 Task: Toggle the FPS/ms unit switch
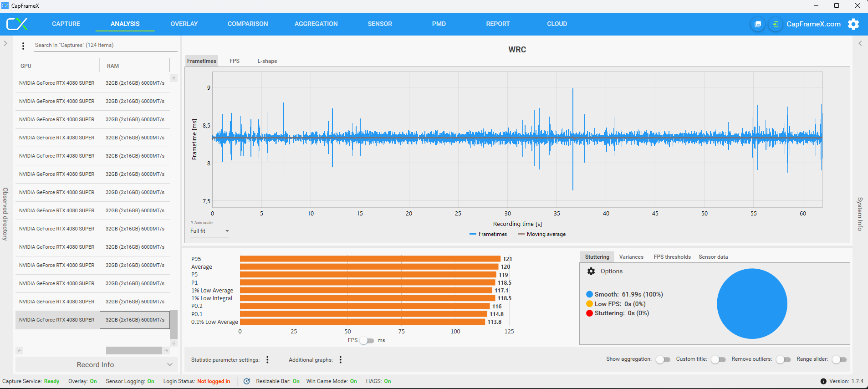point(367,341)
